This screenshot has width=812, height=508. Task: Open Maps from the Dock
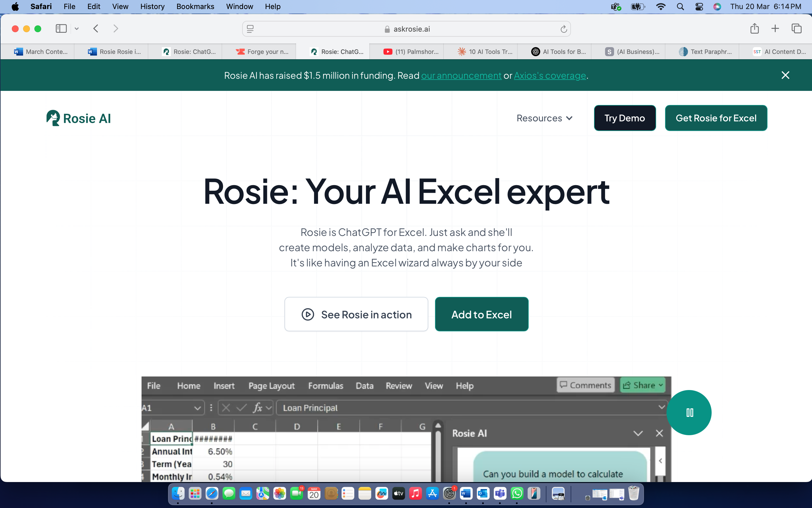tap(263, 493)
